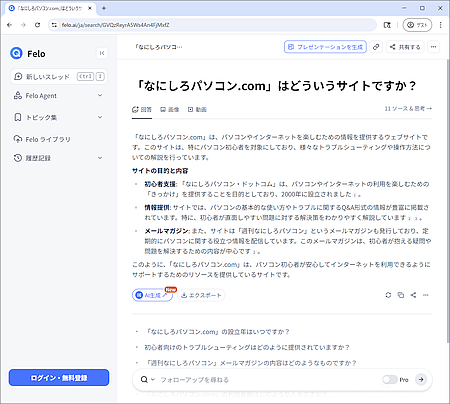Viewport: 450px width, 404px height.
Task: Click the page vertical scrollbar
Action: (x=448, y=200)
